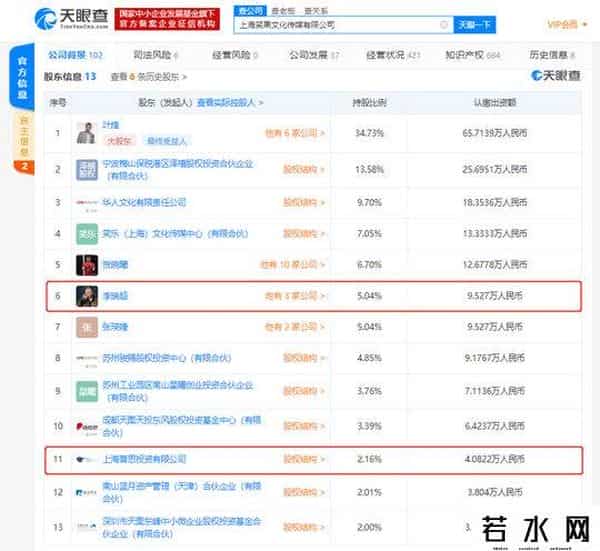Image resolution: width=600 pixels, height=551 pixels.
Task: Expand 'He has 6 companies' in row 1
Action: 295,133
